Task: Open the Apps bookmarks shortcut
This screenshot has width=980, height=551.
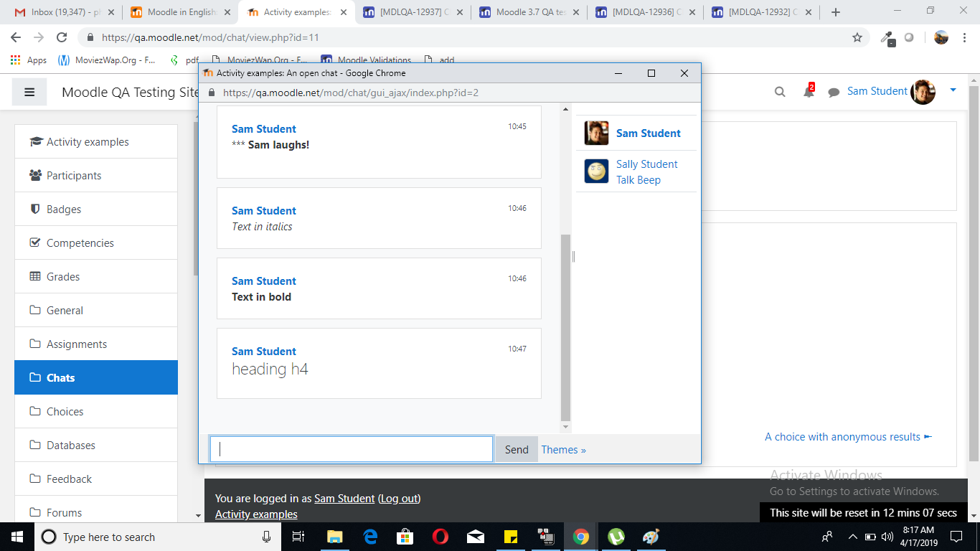Action: (29, 60)
